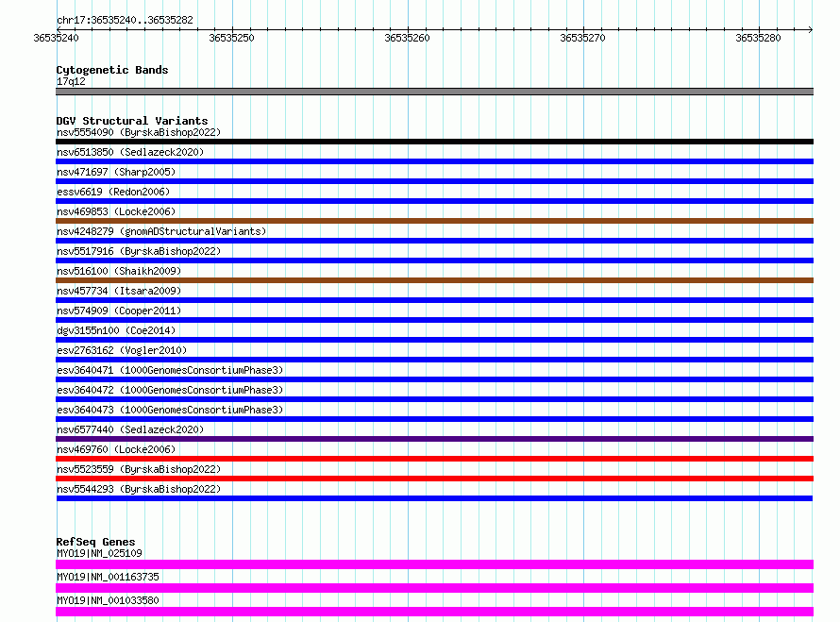Image resolution: width=840 pixels, height=622 pixels.
Task: Open gene MYO19|NM_025109 label
Action: click(x=99, y=553)
